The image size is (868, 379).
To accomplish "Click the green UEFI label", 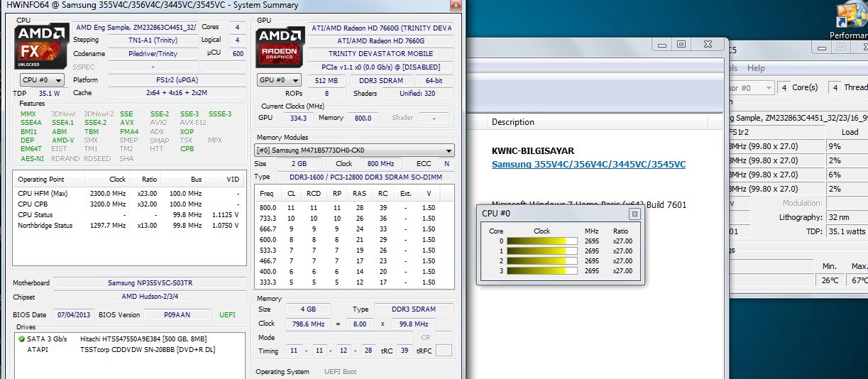I will click(x=229, y=314).
